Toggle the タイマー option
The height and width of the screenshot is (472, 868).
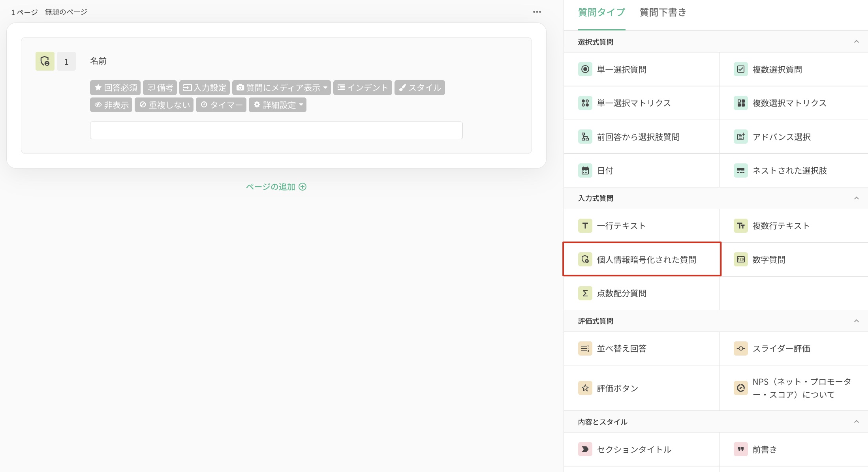[221, 105]
